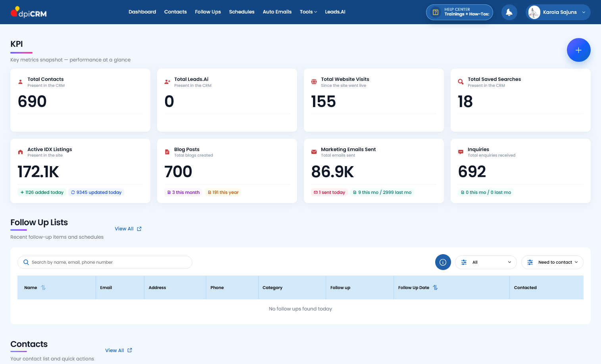
Task: Click the blue plus add button
Action: click(x=578, y=50)
